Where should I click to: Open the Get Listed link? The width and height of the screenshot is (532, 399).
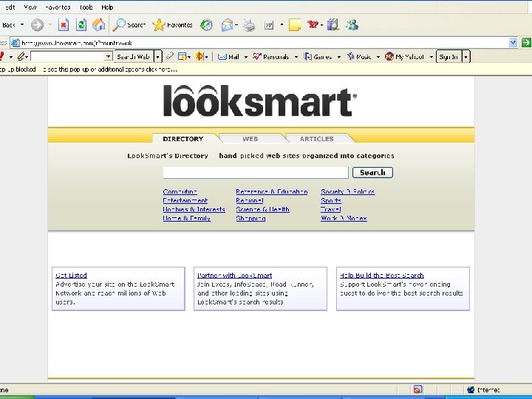pos(71,275)
